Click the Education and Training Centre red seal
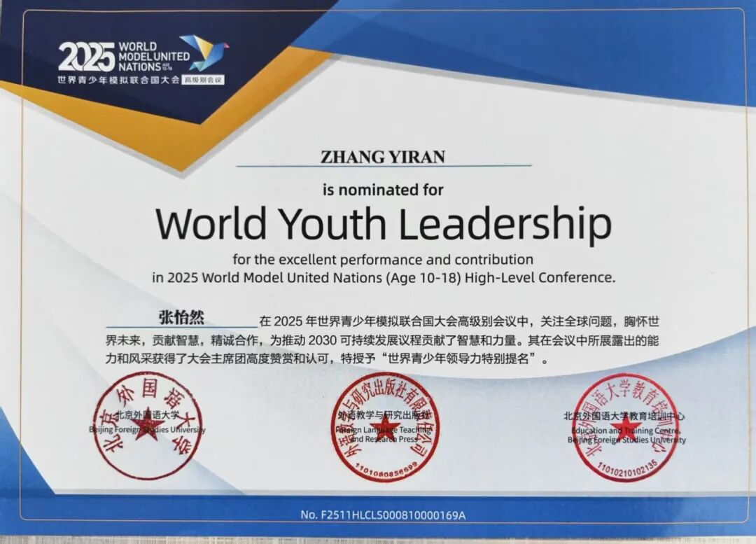 pos(624,428)
